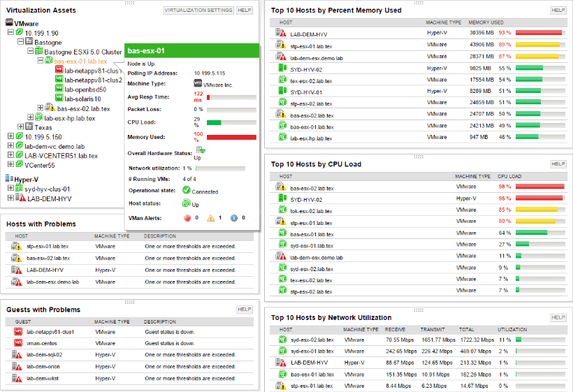Expand the 10.199.5.150 vCenter node
This screenshot has height=392, width=573.
click(x=10, y=136)
